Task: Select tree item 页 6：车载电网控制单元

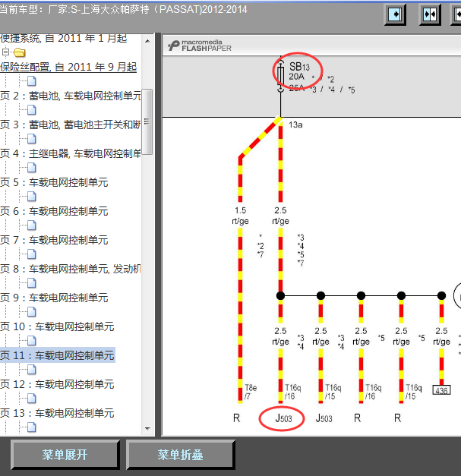Action: (x=54, y=211)
